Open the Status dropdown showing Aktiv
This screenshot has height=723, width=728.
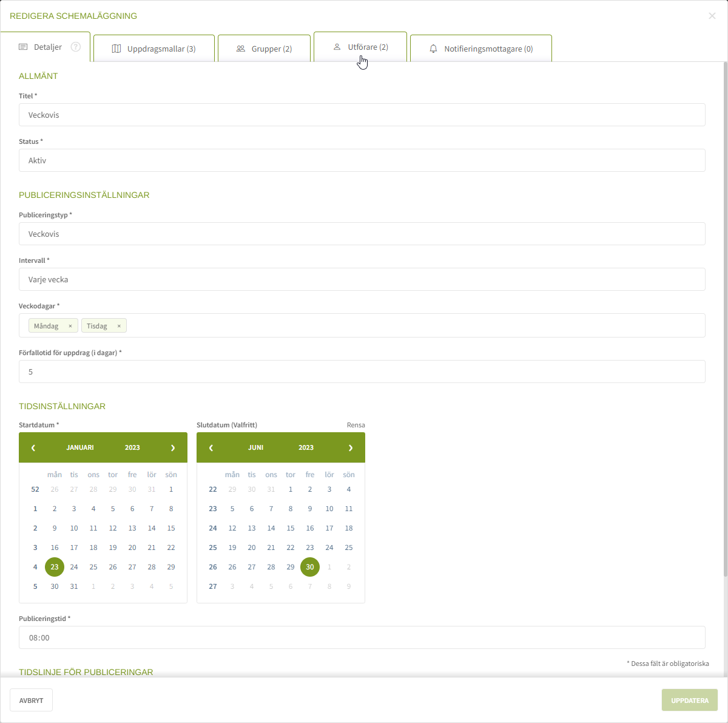pos(362,160)
